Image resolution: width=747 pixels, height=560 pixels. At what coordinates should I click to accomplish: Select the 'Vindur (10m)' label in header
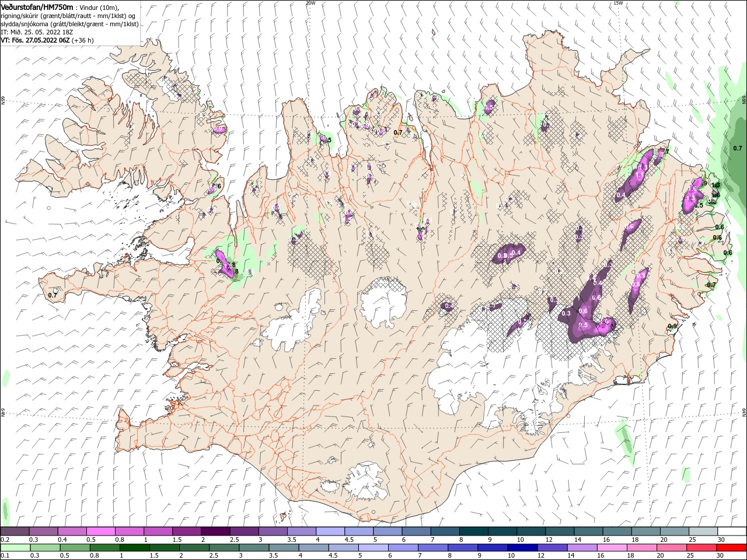pyautogui.click(x=99, y=7)
